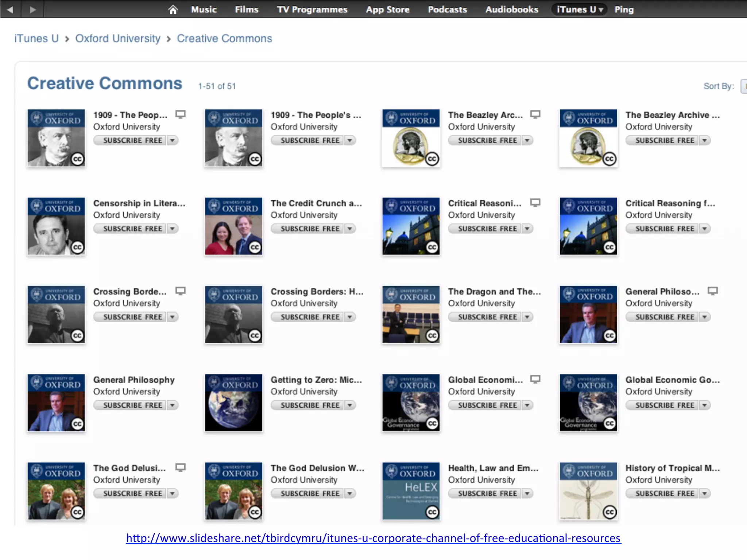Image resolution: width=747 pixels, height=560 pixels.
Task: Open Crossing Borders: H... title
Action: 317,291
